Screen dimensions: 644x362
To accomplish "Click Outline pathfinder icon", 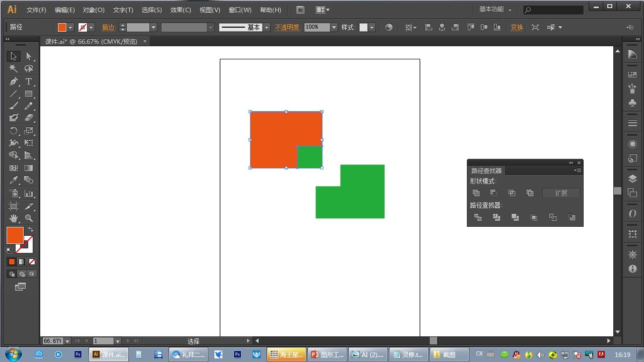I will (x=553, y=217).
